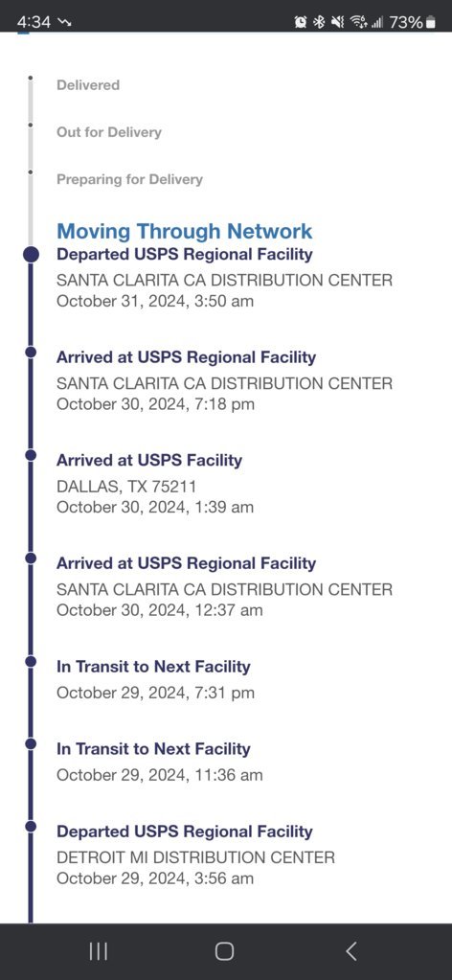Open Departed USPS Regional Facility October 31 entry
Screen dimensions: 452x980
224,278
